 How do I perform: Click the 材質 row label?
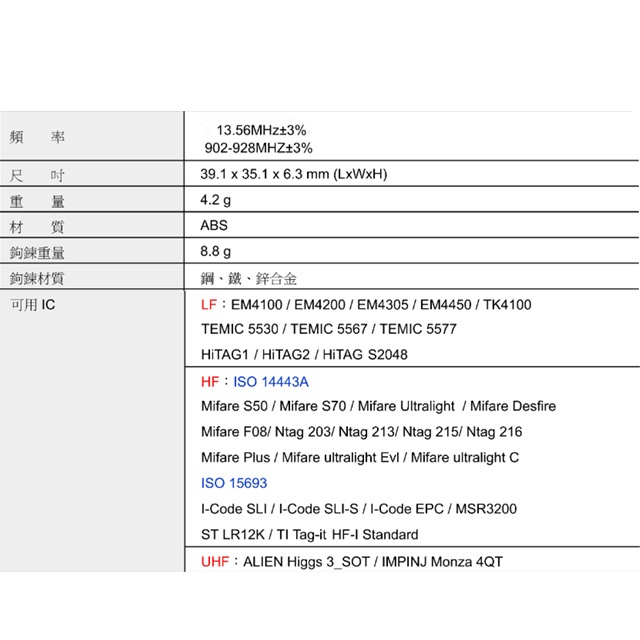click(x=37, y=227)
